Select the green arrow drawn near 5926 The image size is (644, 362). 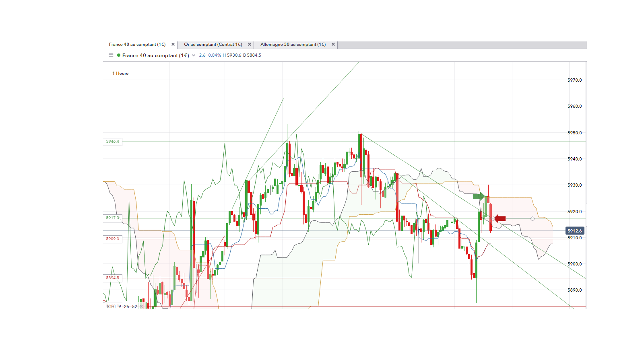tap(479, 196)
